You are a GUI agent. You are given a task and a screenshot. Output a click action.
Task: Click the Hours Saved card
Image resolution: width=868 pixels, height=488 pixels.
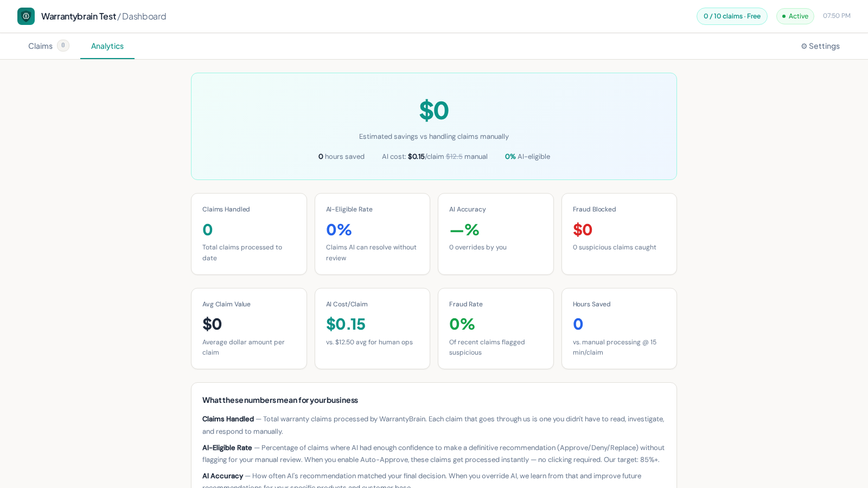tap(619, 329)
